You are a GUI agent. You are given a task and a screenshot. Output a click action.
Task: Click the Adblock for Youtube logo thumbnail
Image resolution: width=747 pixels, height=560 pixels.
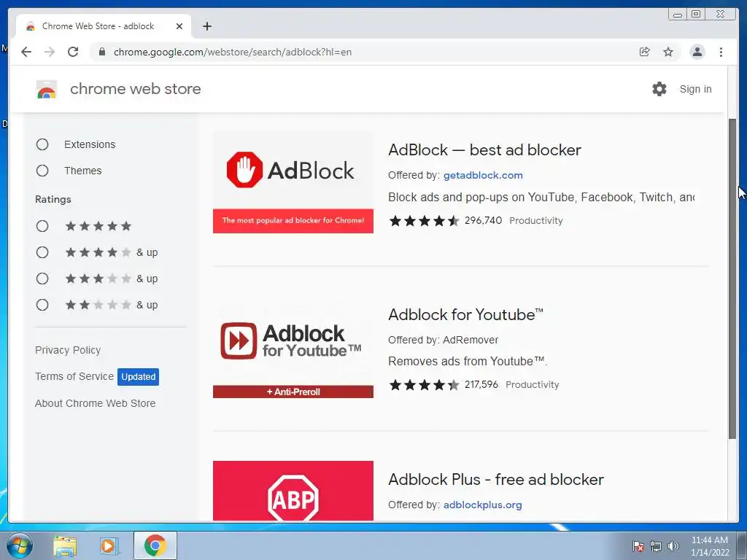(293, 348)
